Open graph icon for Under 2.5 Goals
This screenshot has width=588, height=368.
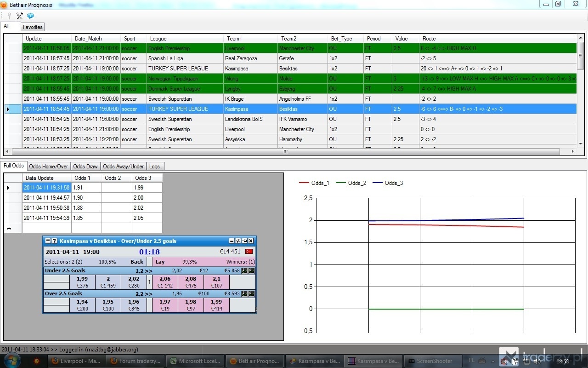point(244,271)
